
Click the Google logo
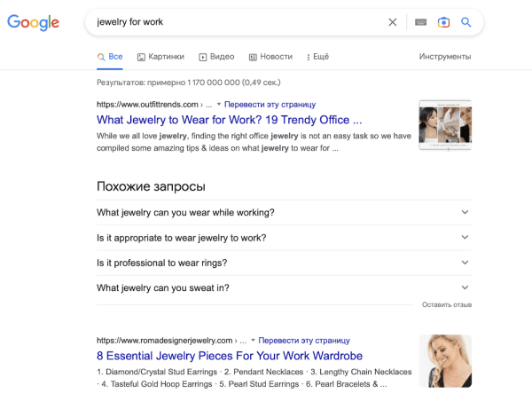click(33, 22)
